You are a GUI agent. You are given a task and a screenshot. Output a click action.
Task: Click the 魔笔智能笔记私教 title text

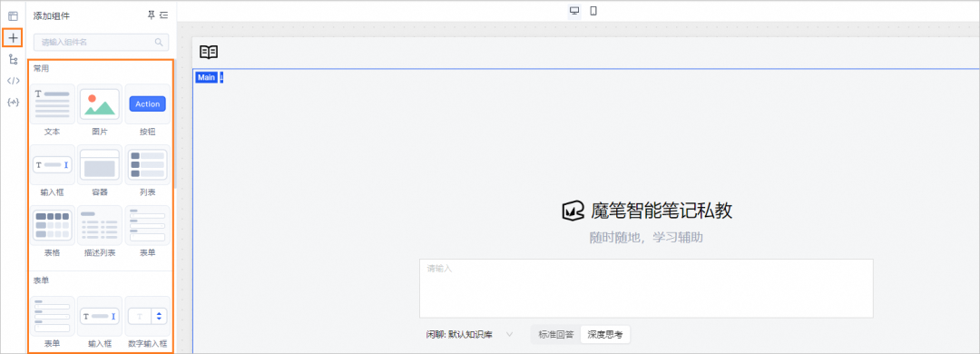[661, 211]
